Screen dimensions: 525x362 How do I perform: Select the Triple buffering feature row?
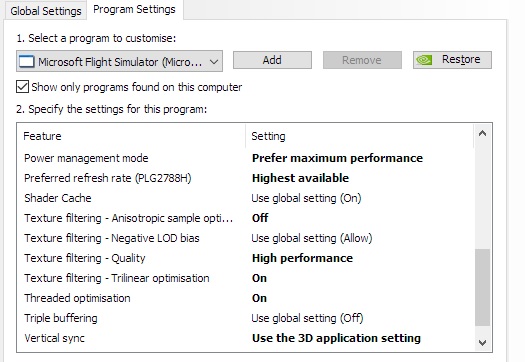pos(246,318)
